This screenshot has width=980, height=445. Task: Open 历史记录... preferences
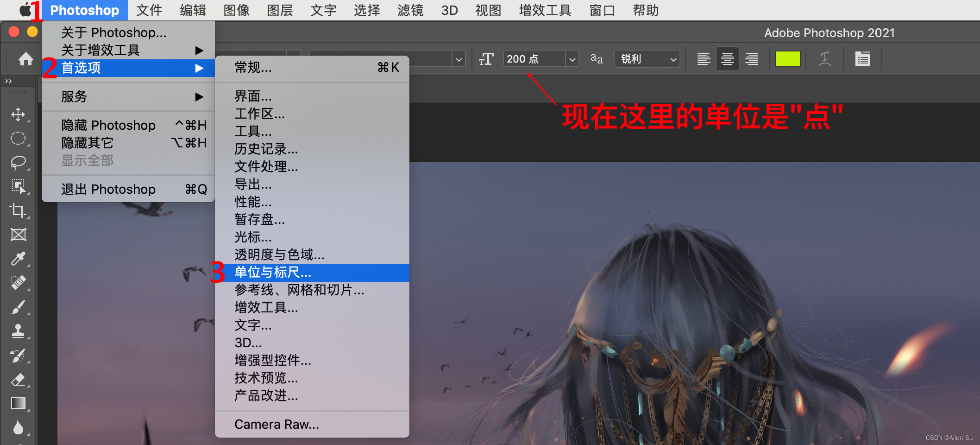(x=312, y=149)
